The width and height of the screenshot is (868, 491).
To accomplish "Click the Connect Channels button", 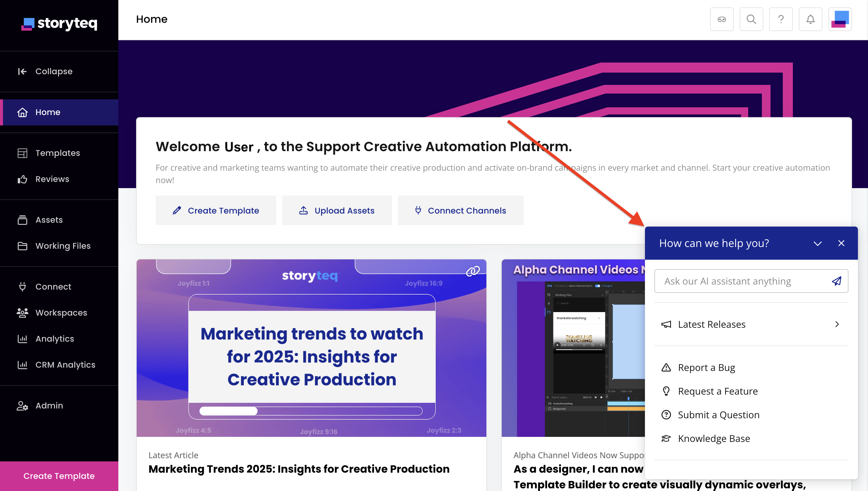I will pos(460,210).
